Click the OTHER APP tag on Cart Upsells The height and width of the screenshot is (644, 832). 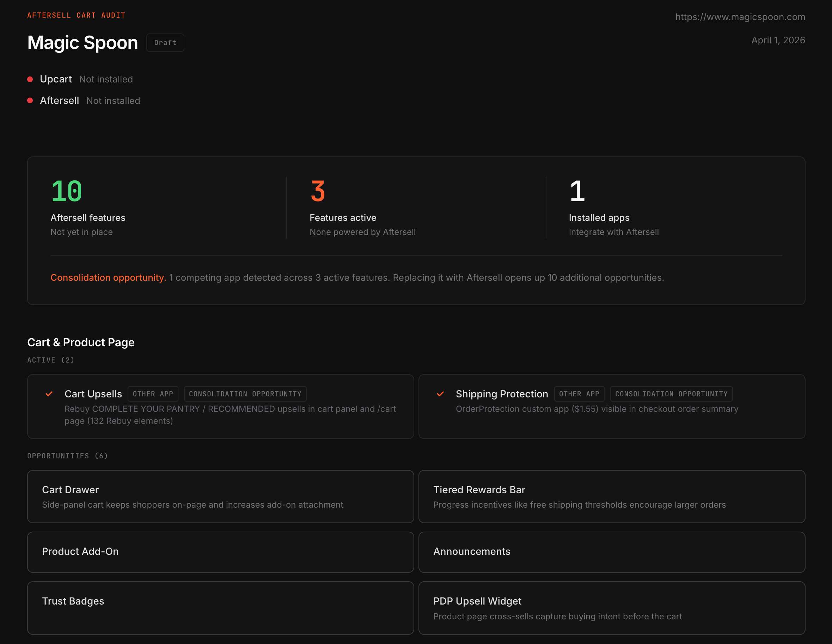[x=153, y=394]
